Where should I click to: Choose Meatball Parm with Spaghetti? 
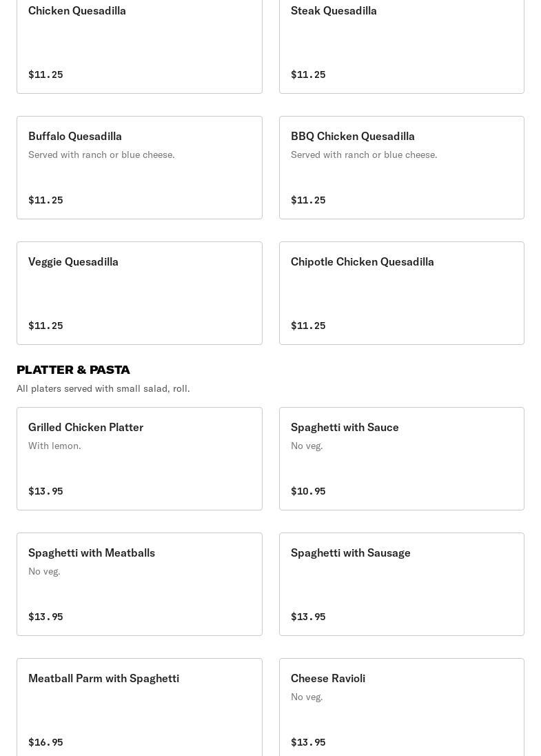(139, 707)
